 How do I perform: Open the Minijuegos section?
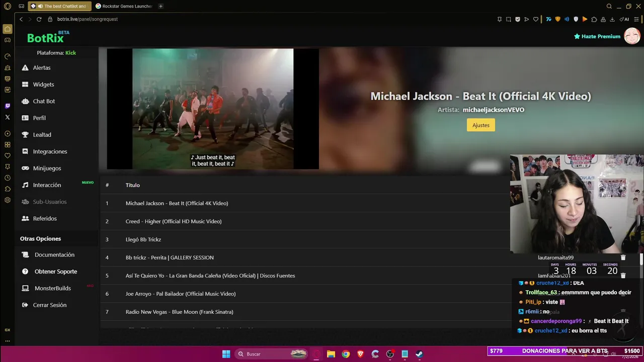tap(47, 168)
